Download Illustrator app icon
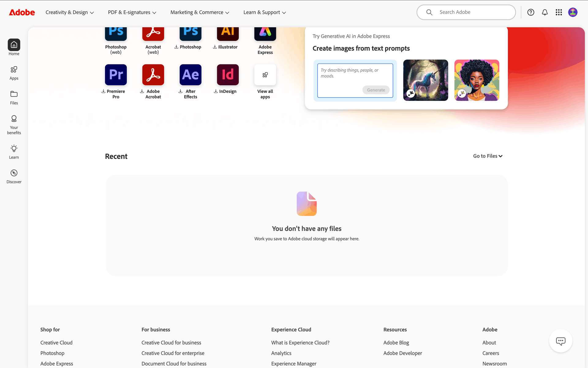588x368 pixels. point(228,34)
